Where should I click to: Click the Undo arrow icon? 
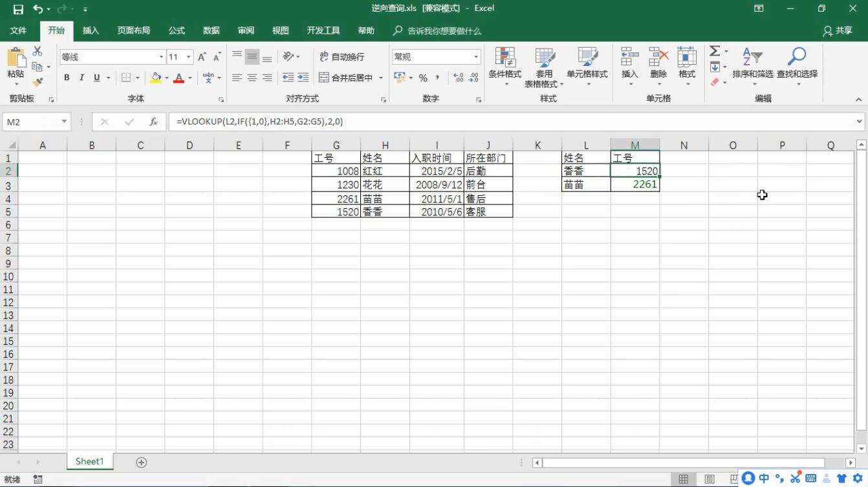coord(38,9)
